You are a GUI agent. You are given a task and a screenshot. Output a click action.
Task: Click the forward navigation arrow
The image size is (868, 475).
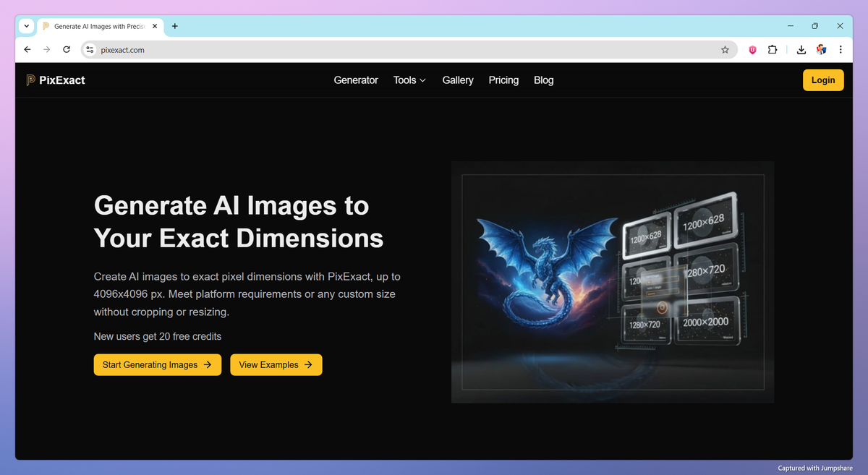46,49
